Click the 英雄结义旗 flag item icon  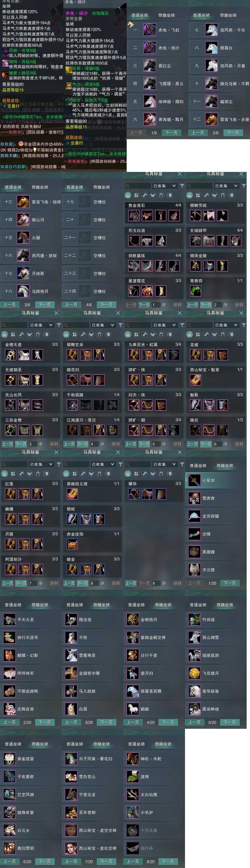[72, 494]
